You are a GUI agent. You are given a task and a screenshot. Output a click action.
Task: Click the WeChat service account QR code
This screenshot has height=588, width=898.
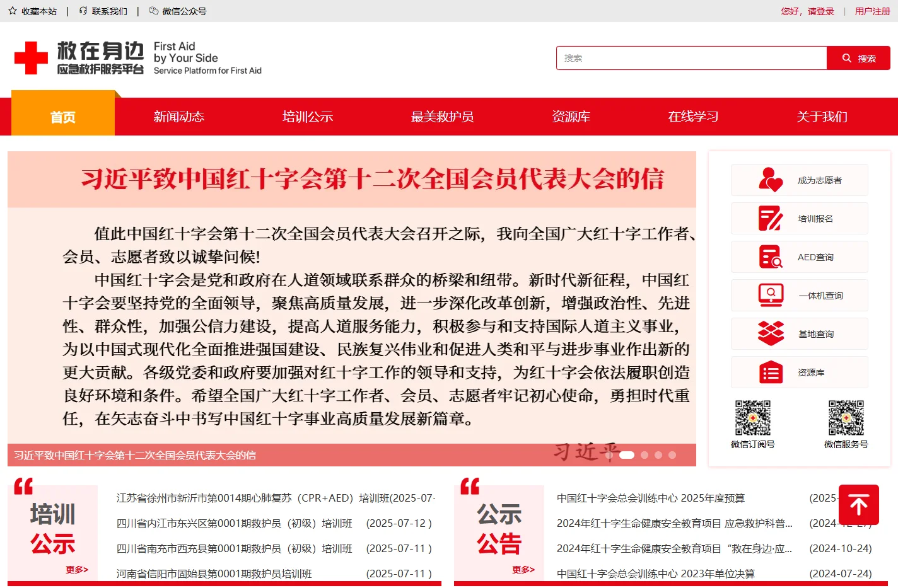tap(846, 418)
